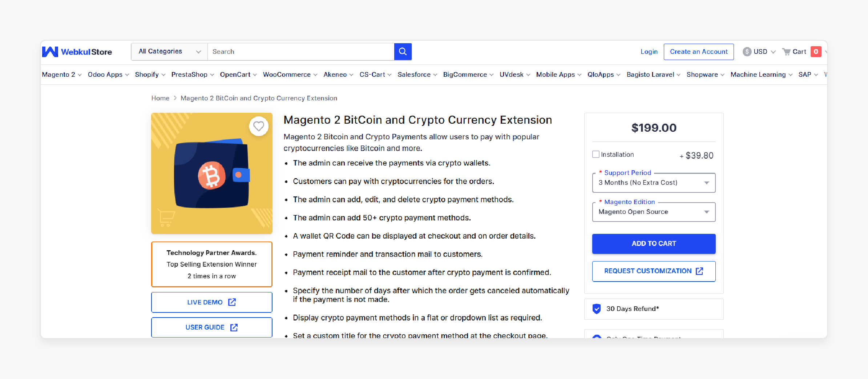868x379 pixels.
Task: Expand the Odoo Apps menu
Action: 108,75
